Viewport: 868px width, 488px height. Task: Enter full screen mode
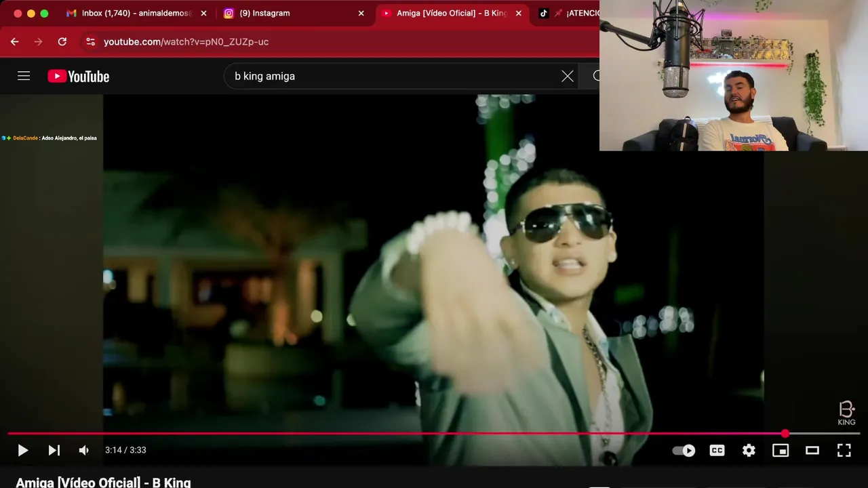pyautogui.click(x=844, y=450)
